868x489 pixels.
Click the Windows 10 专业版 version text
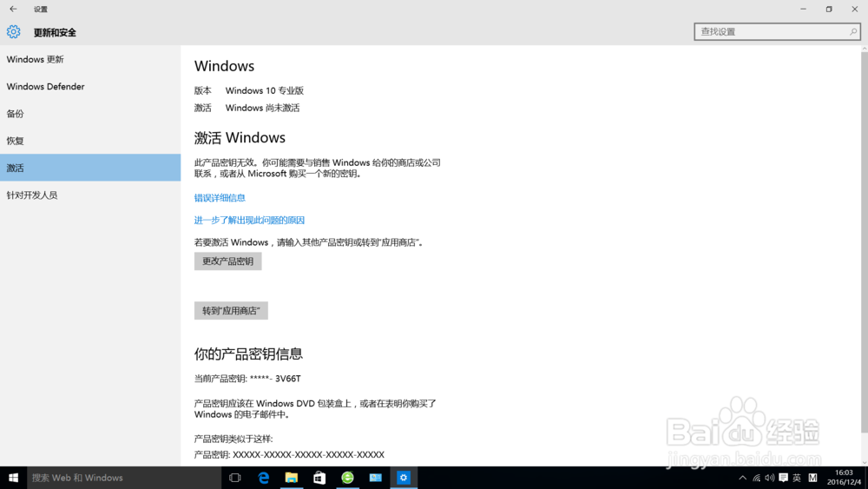[265, 91]
